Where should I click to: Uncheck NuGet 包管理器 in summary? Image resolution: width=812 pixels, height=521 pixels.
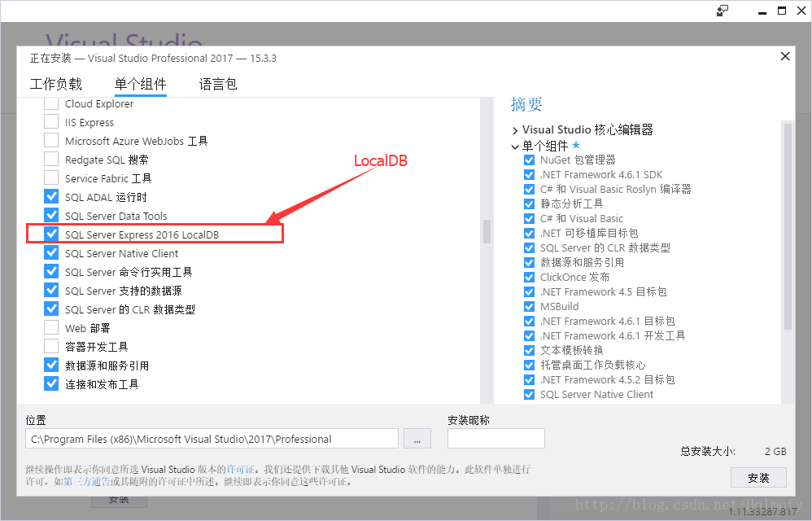tap(529, 160)
